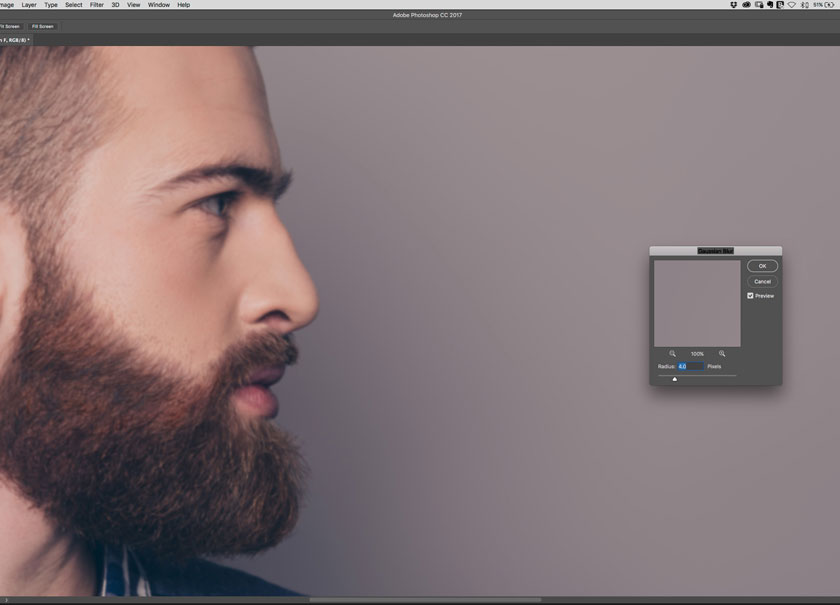
Task: Open the Bluetooth menu bar icon
Action: 805,5
